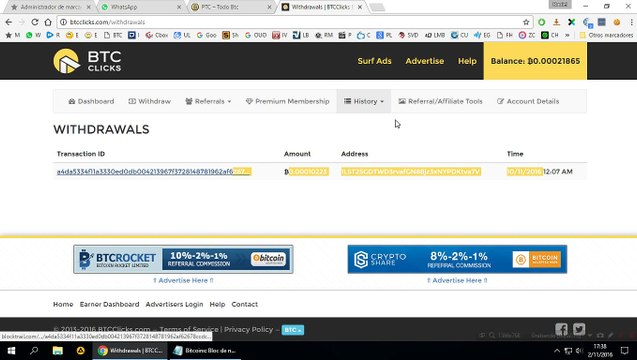Reload the page

tap(35, 22)
